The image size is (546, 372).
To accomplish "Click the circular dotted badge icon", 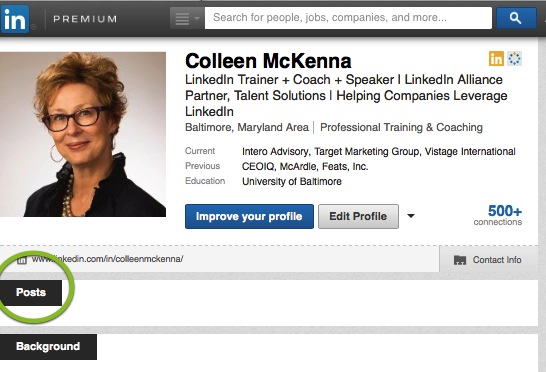I will pos(514,59).
